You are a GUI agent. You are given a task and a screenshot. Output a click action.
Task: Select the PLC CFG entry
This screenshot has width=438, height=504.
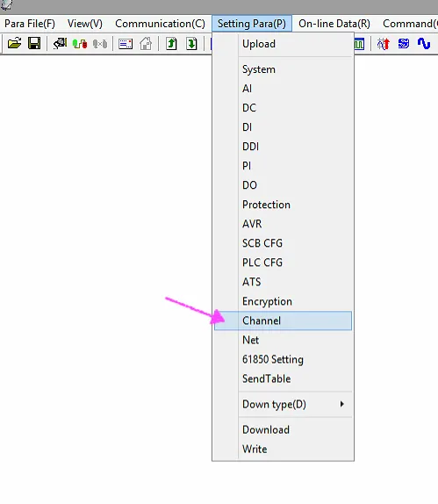tap(283, 263)
